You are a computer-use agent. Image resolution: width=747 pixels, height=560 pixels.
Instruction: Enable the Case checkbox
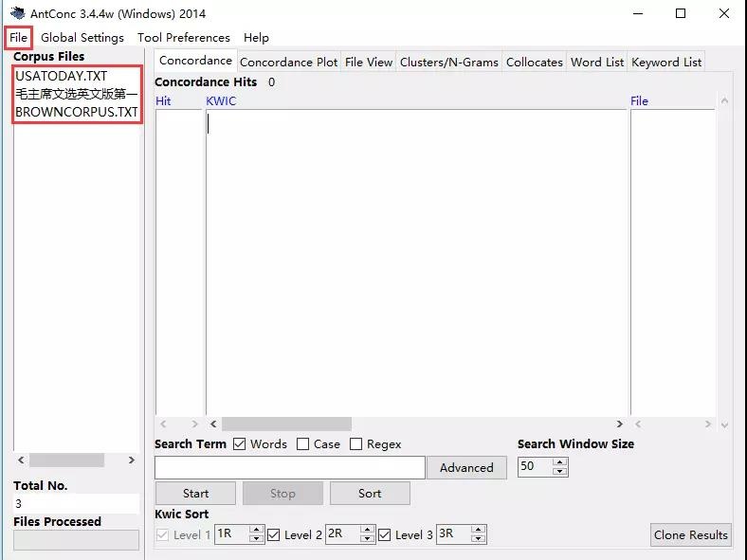point(302,444)
